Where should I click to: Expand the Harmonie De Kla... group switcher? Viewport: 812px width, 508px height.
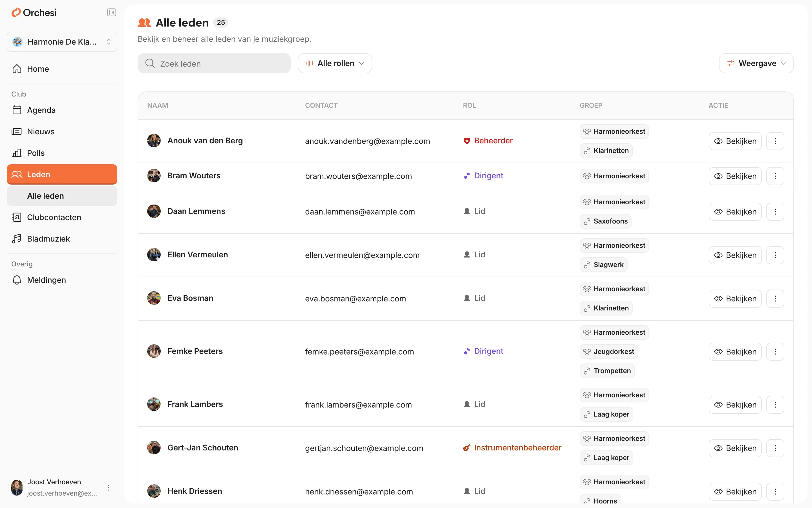click(62, 42)
